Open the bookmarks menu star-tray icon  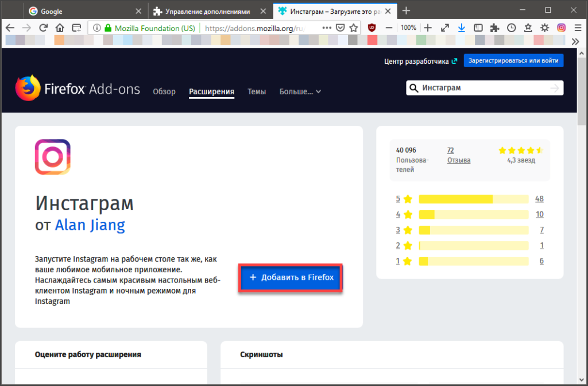(x=528, y=28)
